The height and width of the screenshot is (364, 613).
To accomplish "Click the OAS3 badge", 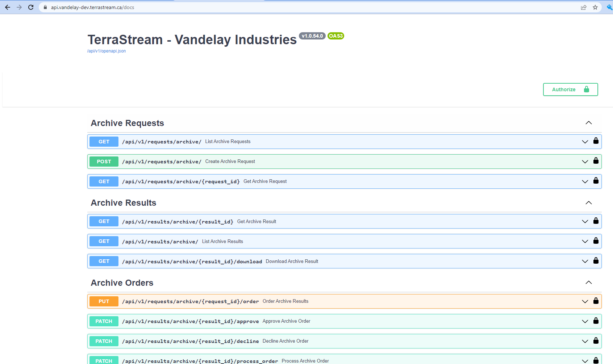I will [336, 36].
